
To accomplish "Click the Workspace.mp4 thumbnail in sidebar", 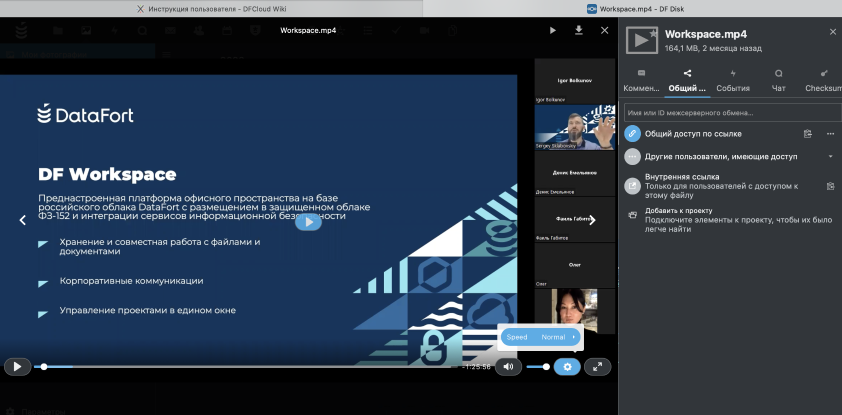I will tap(642, 41).
